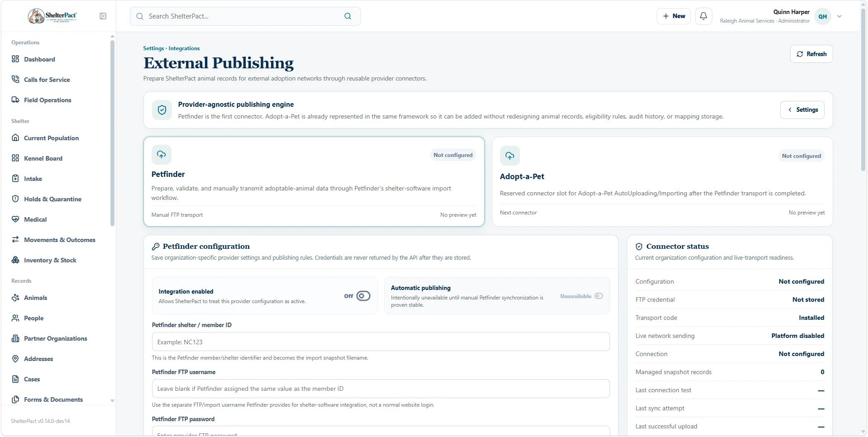Follow the Settings breadcrumb link
Screen dimensions: 868x437
pos(153,48)
